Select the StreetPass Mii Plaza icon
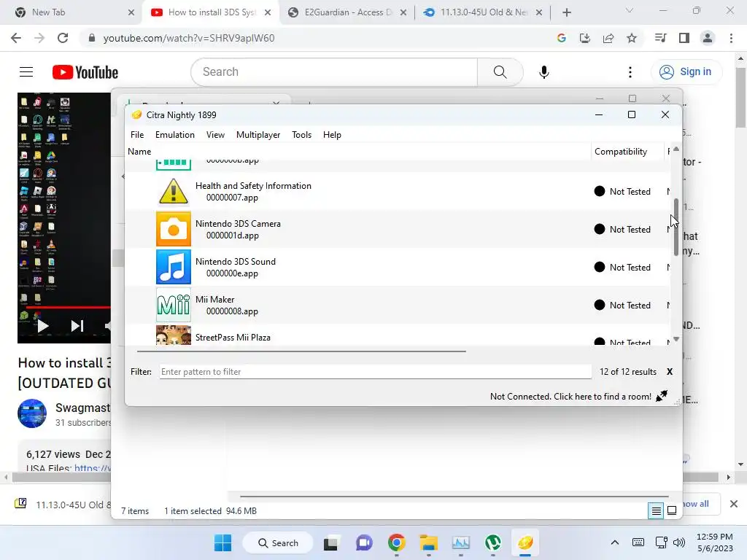 (174, 335)
